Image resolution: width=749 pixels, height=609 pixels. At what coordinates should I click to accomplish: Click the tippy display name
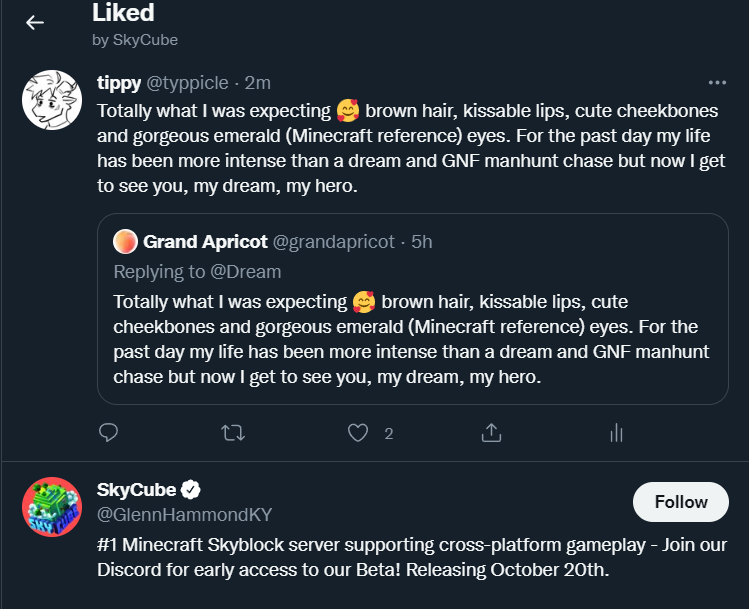pyautogui.click(x=119, y=83)
